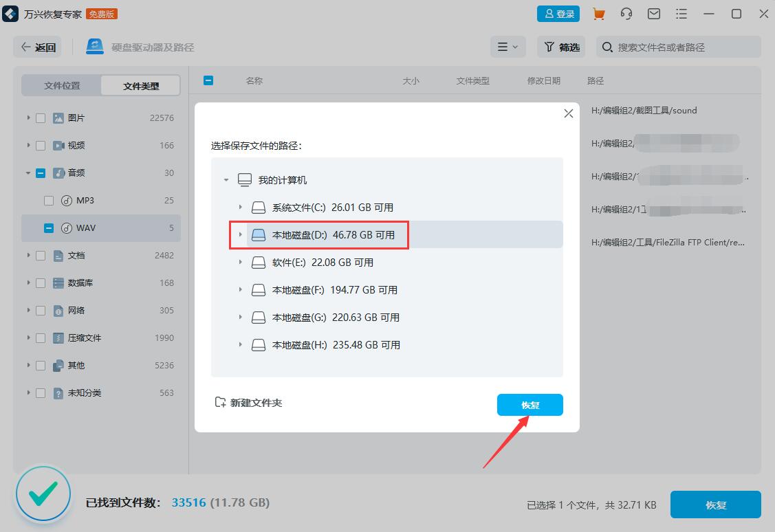
Task: Sort by the 修改日期 column header
Action: point(544,80)
